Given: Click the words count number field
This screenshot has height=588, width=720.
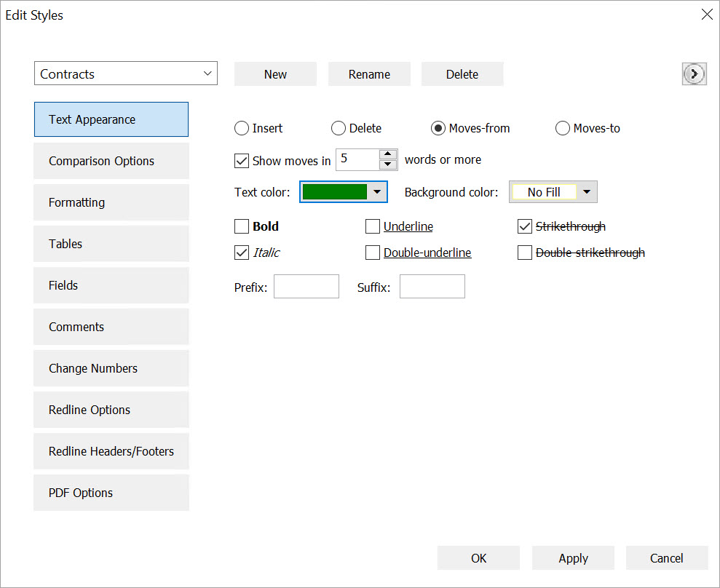Looking at the screenshot, I should pyautogui.click(x=357, y=159).
